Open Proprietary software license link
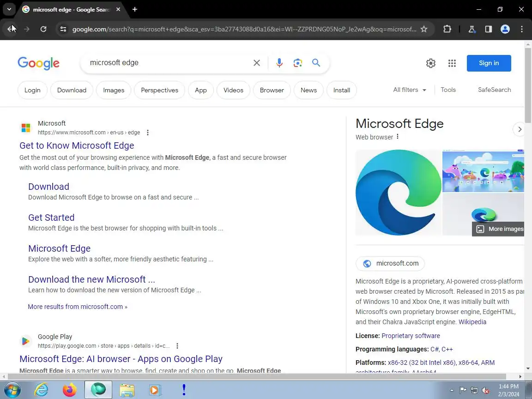532x399 pixels. click(411, 336)
